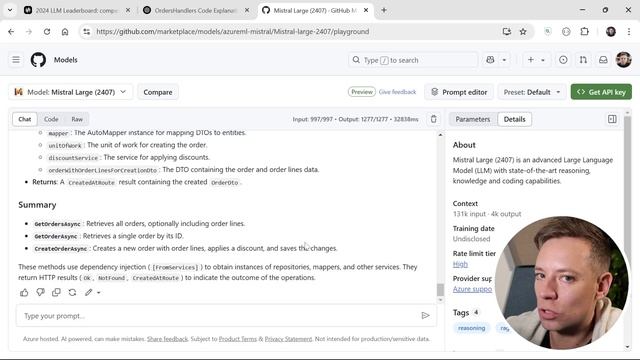The image size is (640, 360).
Task: Open the Prompt editor
Action: pyautogui.click(x=459, y=92)
